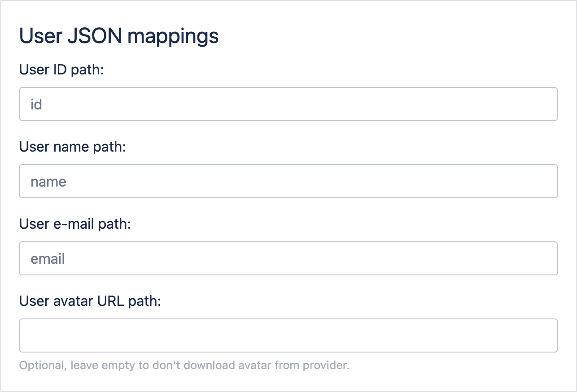577x392 pixels.
Task: Click the User ID path input field
Action: click(x=288, y=104)
